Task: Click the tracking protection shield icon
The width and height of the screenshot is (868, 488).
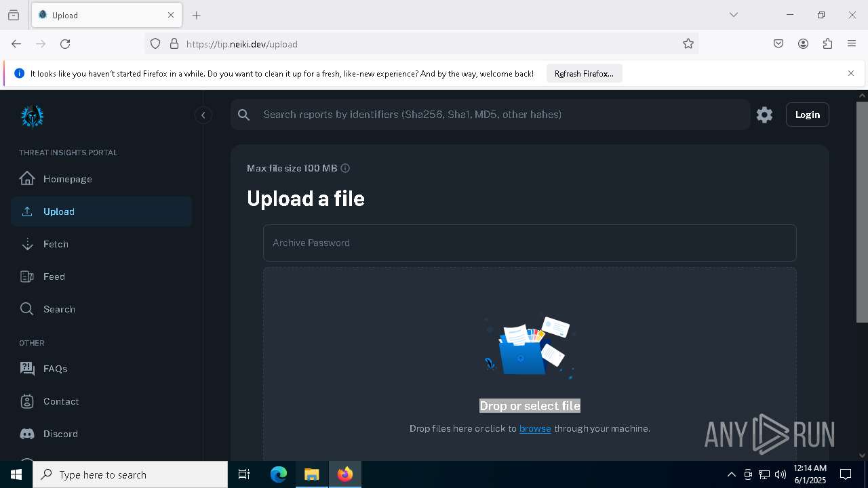Action: pos(155,44)
